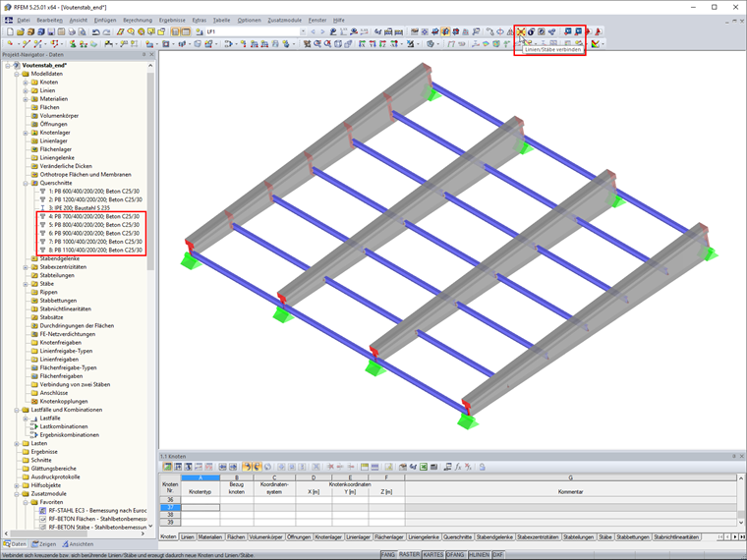Create a new file with the blank page icon

pos(10,31)
